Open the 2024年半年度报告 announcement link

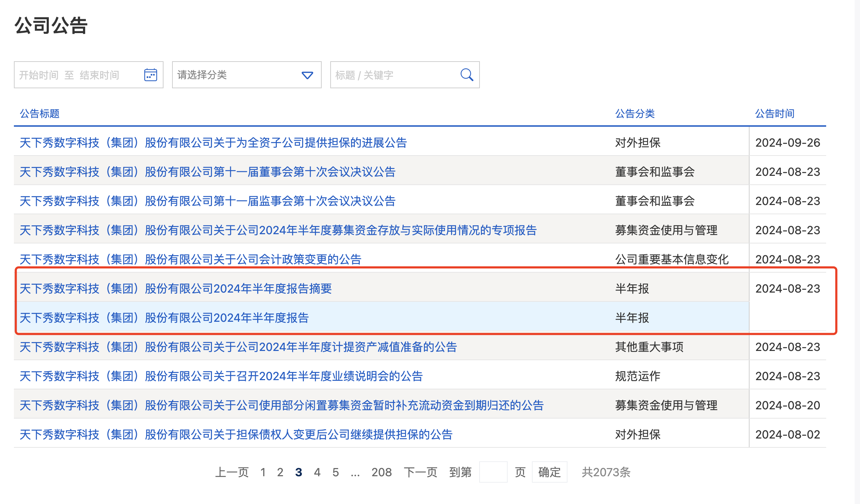click(x=164, y=317)
